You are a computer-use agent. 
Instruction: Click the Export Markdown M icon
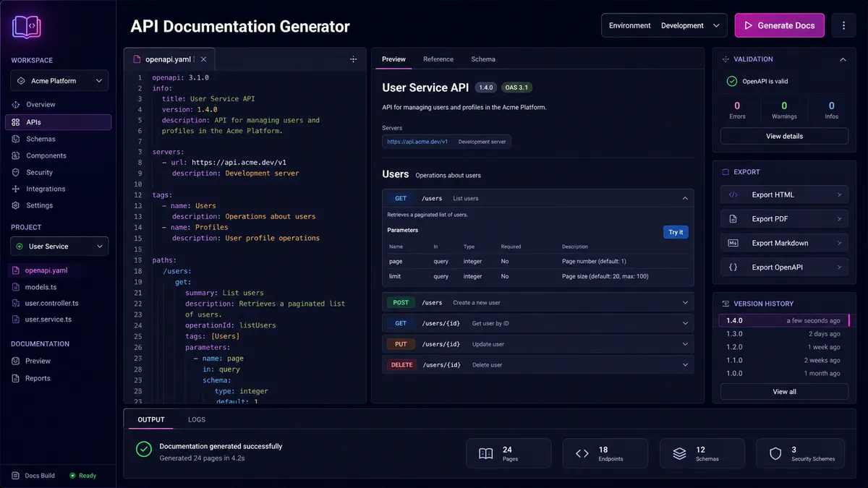[733, 243]
